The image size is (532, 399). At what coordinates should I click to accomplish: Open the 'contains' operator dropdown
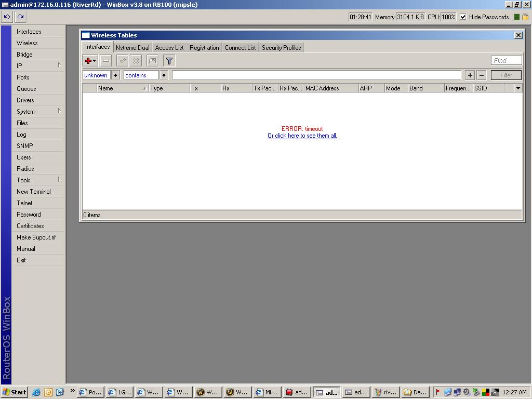click(x=164, y=75)
